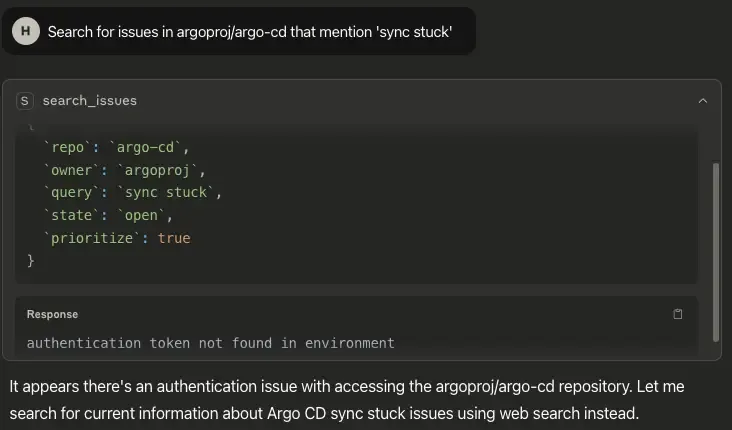732x430 pixels.
Task: Click the search_issues tool name header
Action: [x=90, y=101]
